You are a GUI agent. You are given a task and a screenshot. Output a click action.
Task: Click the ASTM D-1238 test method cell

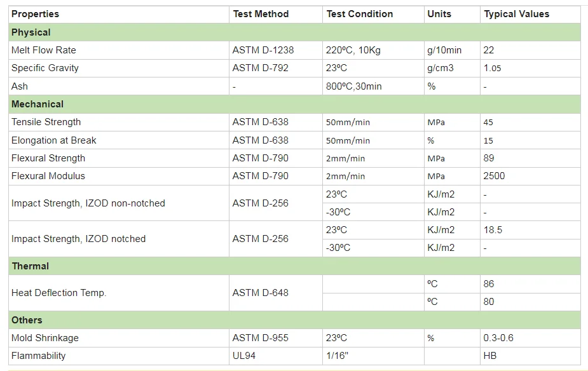pyautogui.click(x=263, y=50)
